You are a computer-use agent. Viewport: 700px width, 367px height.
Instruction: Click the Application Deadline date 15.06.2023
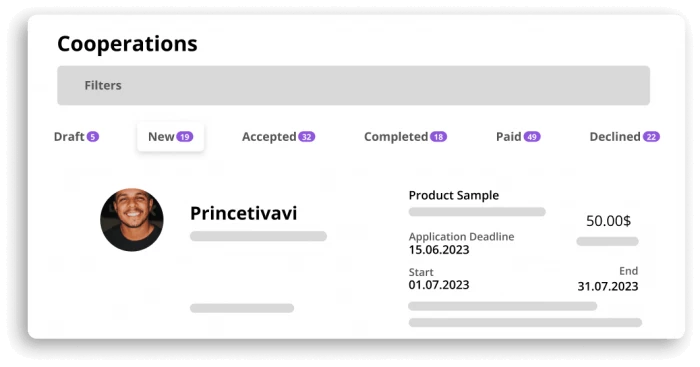point(439,250)
